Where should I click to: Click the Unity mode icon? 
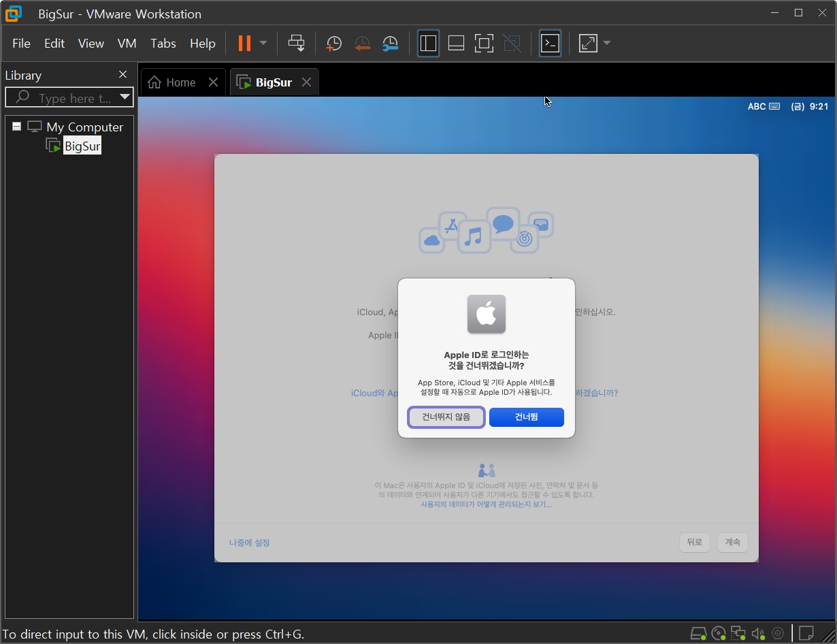[512, 44]
